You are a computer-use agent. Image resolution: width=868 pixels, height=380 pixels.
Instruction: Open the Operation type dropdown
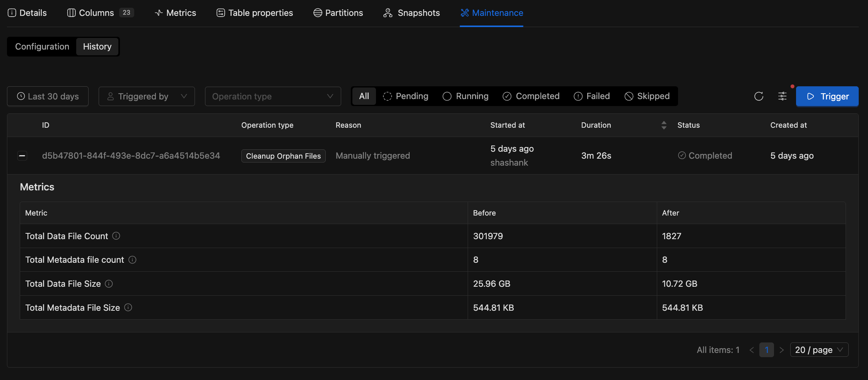coord(273,96)
